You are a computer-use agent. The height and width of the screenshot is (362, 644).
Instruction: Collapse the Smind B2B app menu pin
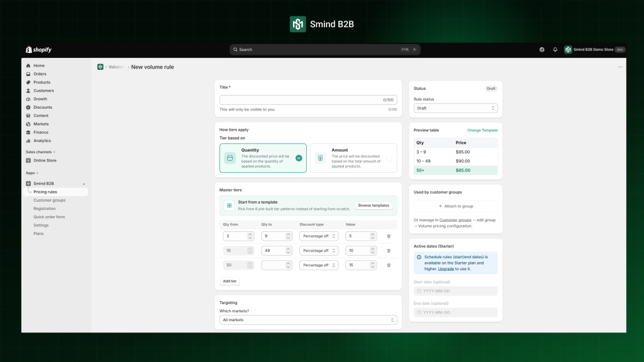(x=84, y=184)
